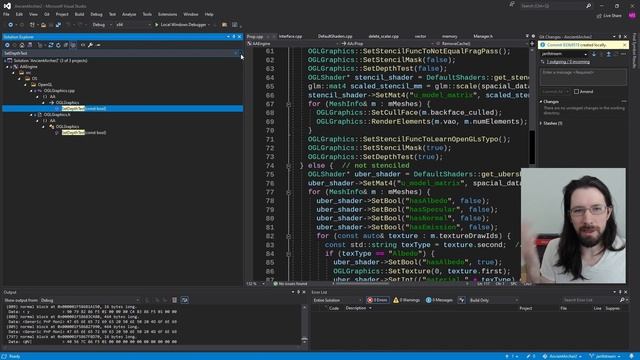
Task: Open the Git branch dropdown
Action: [564, 54]
